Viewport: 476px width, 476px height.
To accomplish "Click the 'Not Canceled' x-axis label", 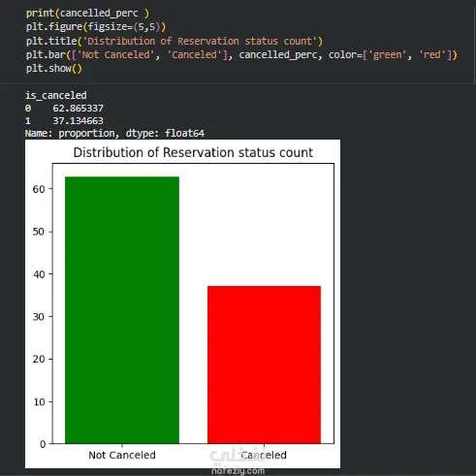I will pos(122,455).
